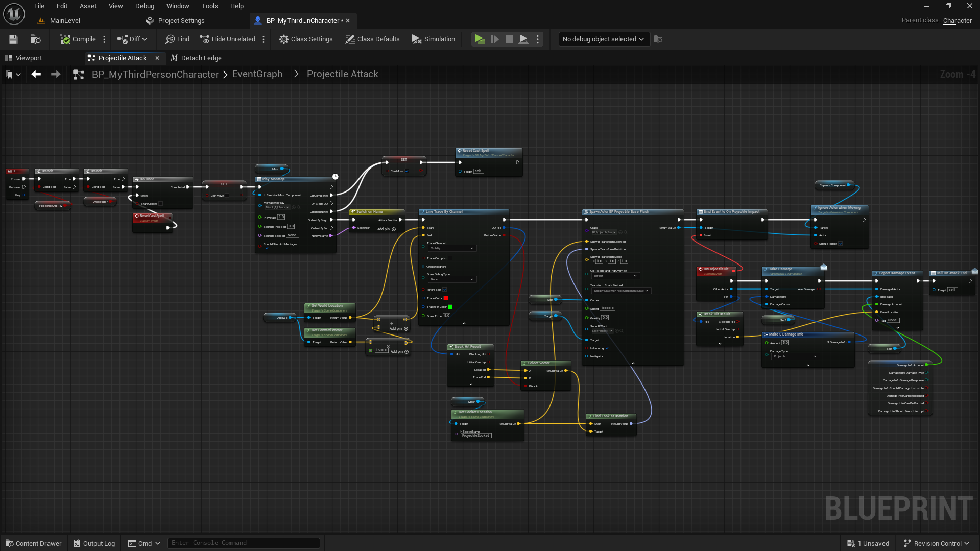Navigate forward in graph history

pos(56,74)
